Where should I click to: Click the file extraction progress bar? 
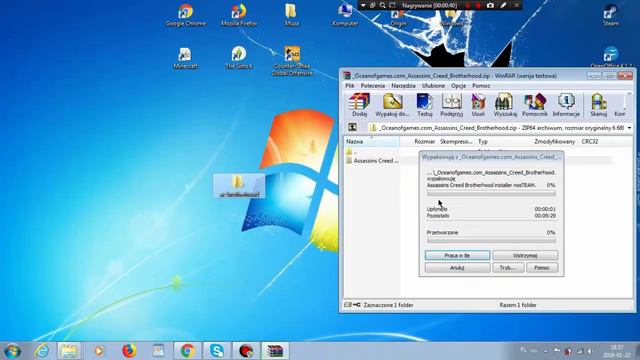(x=491, y=193)
